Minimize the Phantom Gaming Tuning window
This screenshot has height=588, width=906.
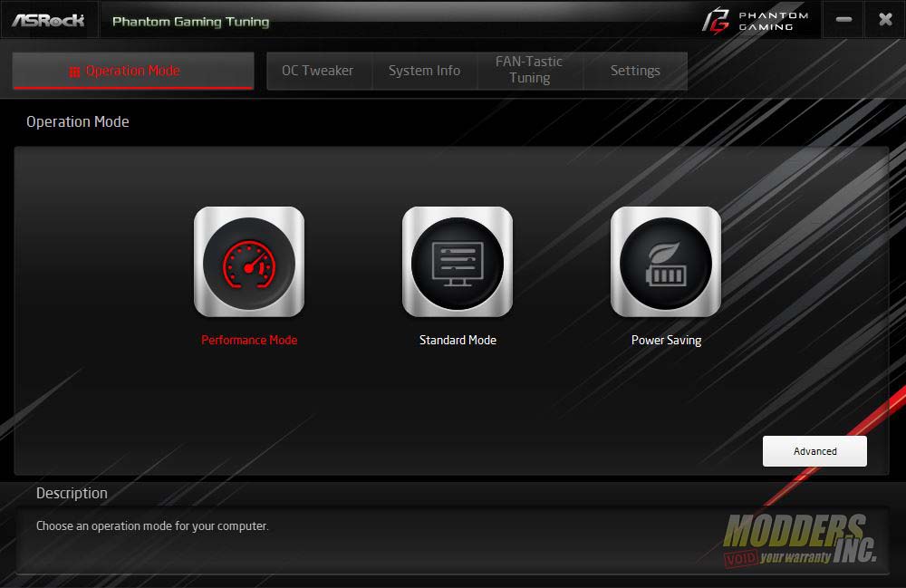click(843, 20)
